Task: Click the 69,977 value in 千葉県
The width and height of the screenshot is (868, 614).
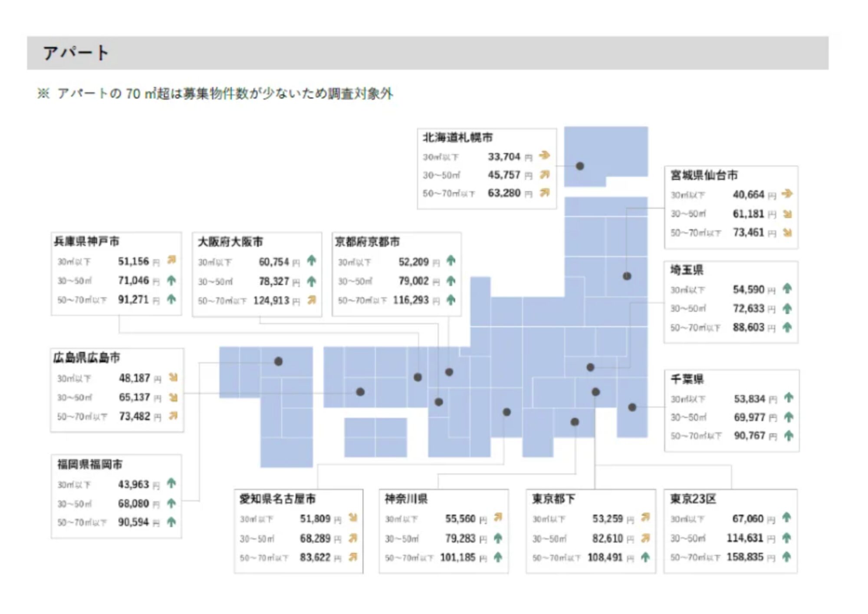Action: pos(749,417)
